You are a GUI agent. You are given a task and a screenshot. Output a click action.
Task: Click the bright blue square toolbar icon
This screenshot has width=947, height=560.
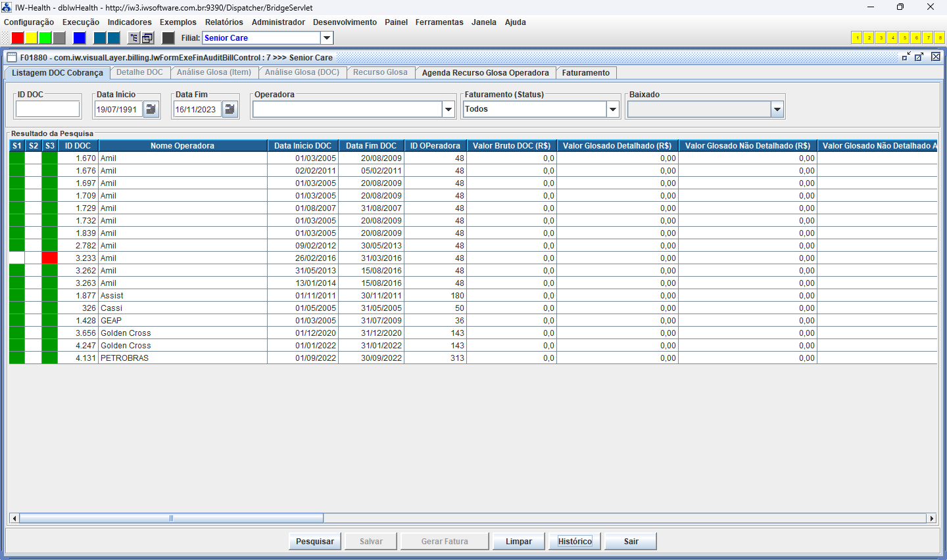(x=80, y=38)
